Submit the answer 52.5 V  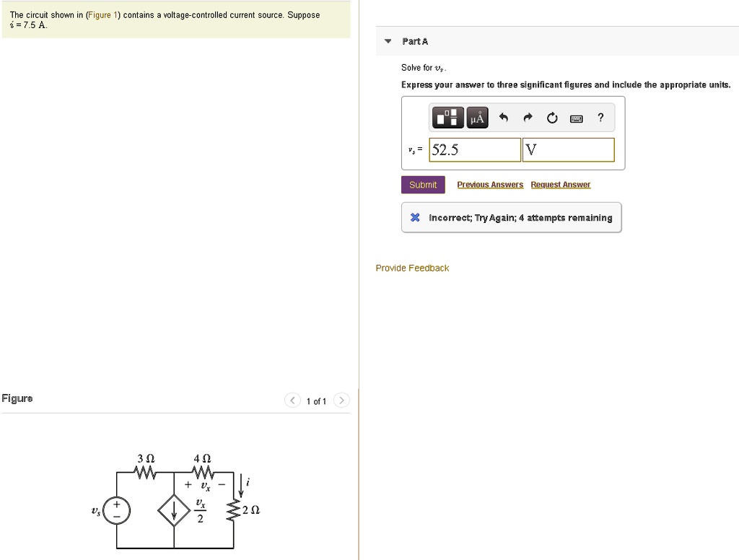click(423, 184)
